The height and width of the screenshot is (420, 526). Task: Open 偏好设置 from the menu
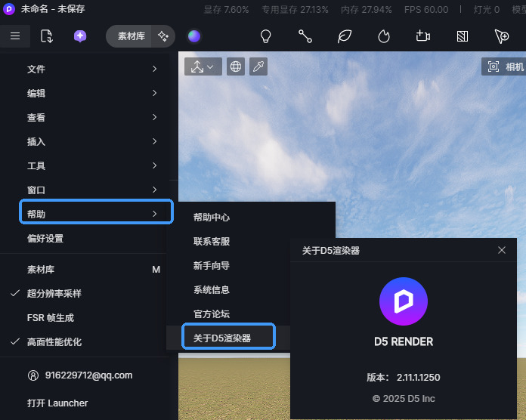pos(45,238)
